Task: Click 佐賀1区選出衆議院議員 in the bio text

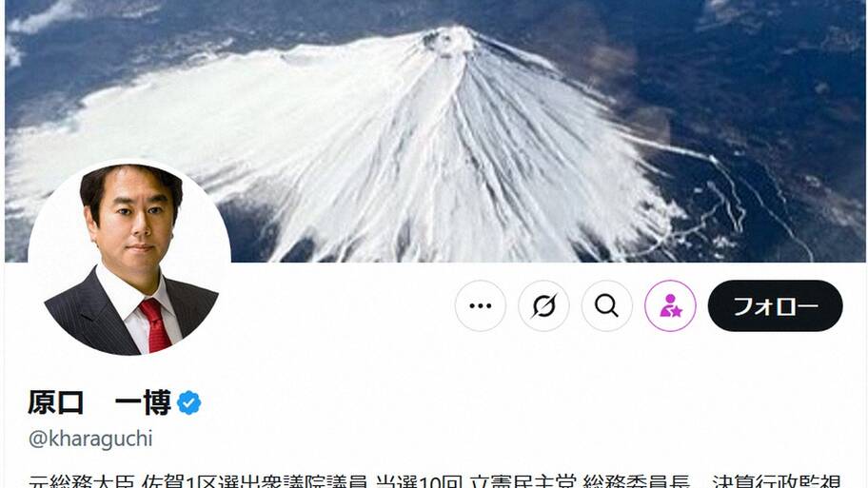Action: 255,481
